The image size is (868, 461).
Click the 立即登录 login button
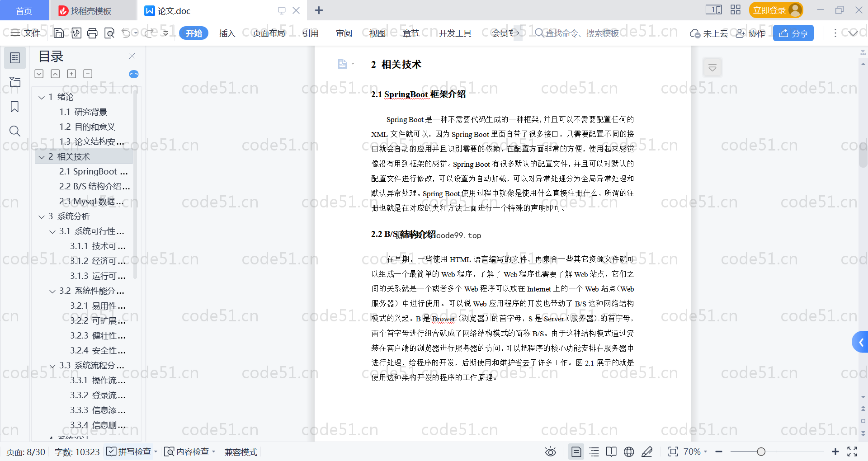[776, 10]
